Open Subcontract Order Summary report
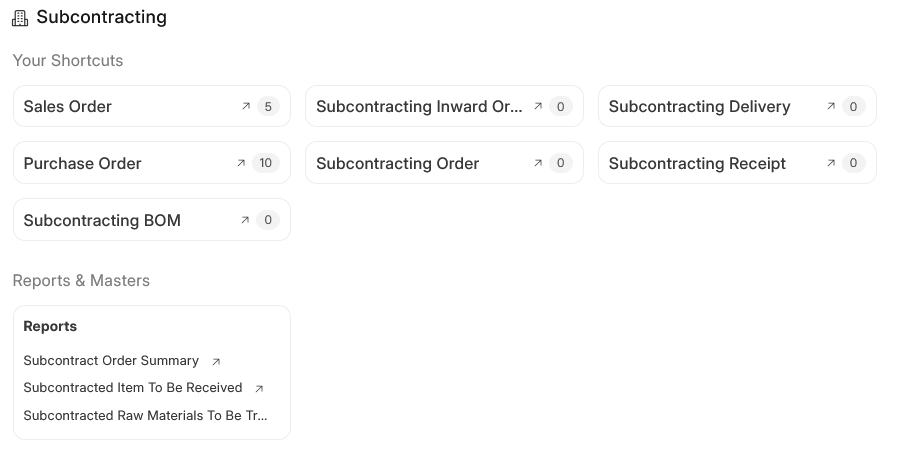Image resolution: width=904 pixels, height=455 pixels. coord(111,361)
